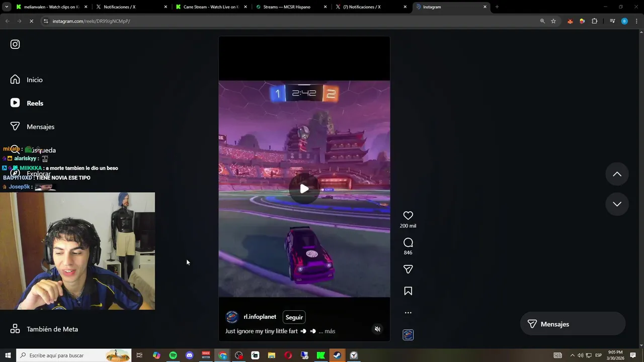644x362 pixels.
Task: Switch to the first 'Notificaciones / X' tab
Action: (131, 7)
